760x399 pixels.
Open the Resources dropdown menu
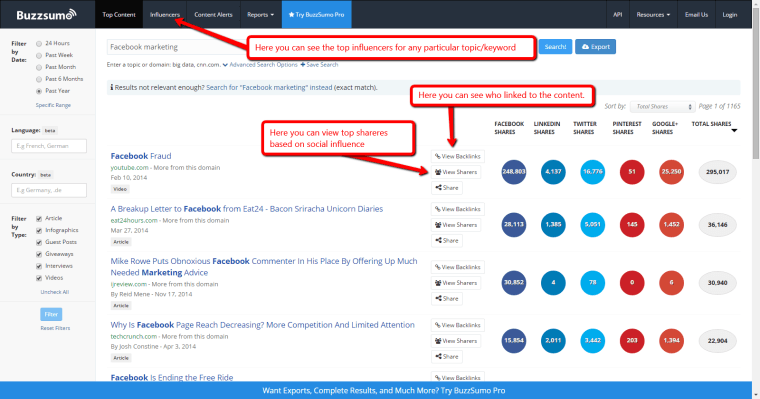(x=653, y=15)
